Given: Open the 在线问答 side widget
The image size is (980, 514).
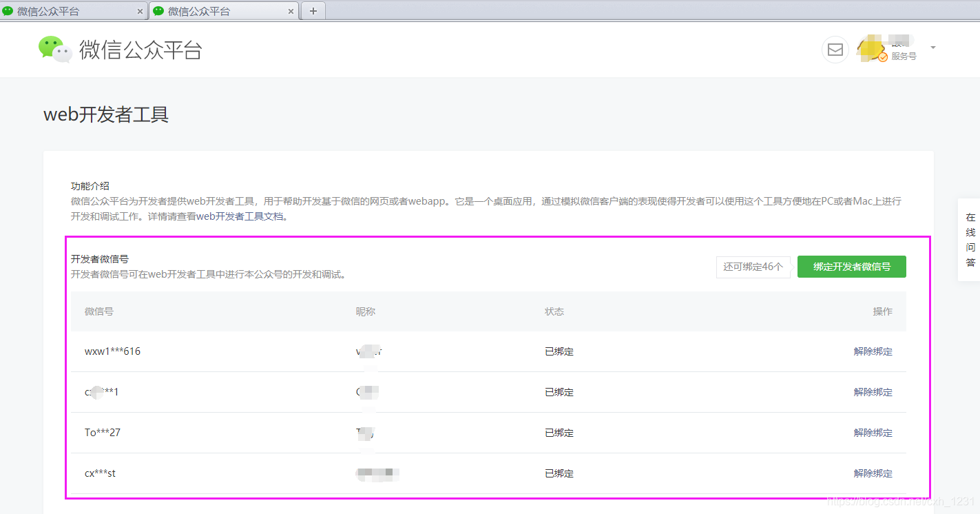Looking at the screenshot, I should [x=970, y=240].
